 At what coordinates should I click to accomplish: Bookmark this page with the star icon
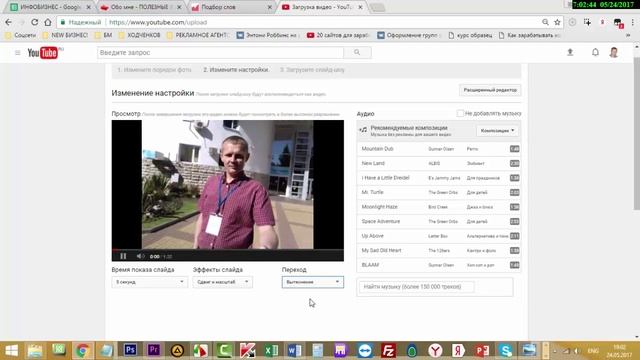[557, 22]
